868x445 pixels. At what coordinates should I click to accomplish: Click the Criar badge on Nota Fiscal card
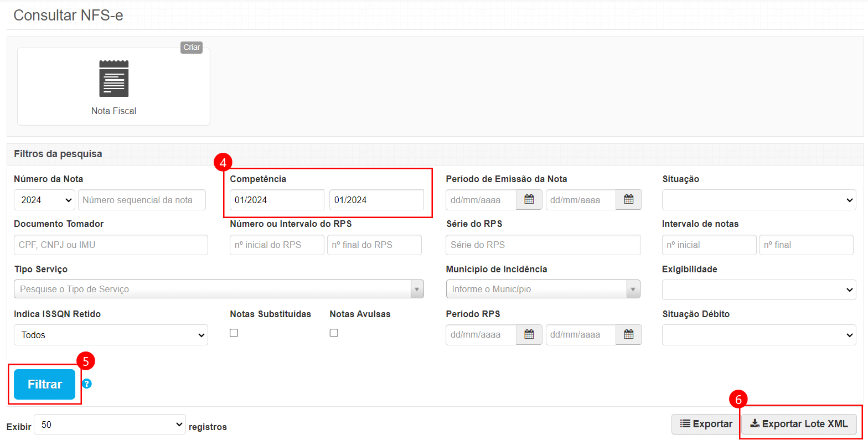(x=192, y=48)
